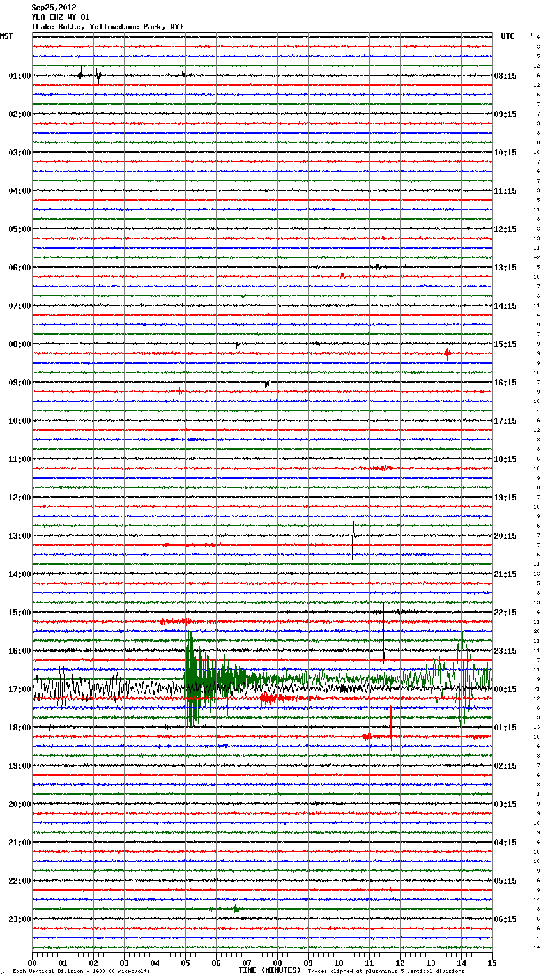The height and width of the screenshot is (980, 543).
Task: Click the MST column header
Action: (x=6, y=36)
